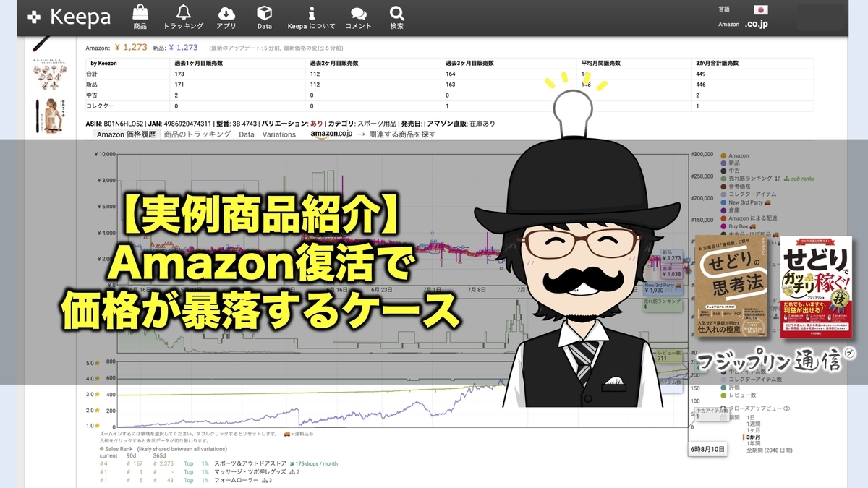Set chart range to 1ヶ月

[753, 430]
